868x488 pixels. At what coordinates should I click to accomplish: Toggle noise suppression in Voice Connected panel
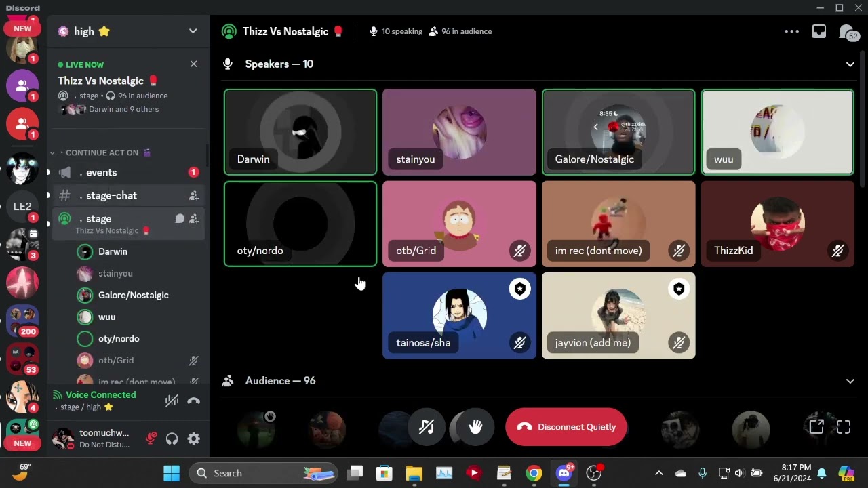(172, 401)
